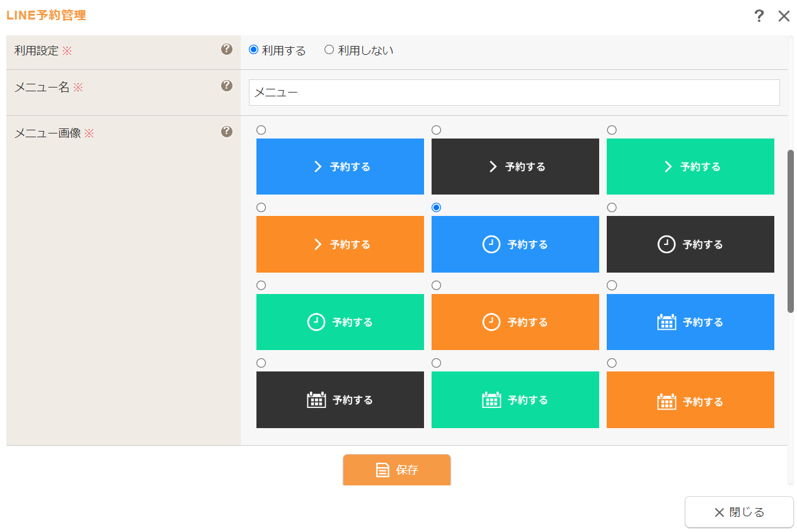Select radio above orange arrow 予約する image
The width and height of the screenshot is (797, 532).
(261, 207)
